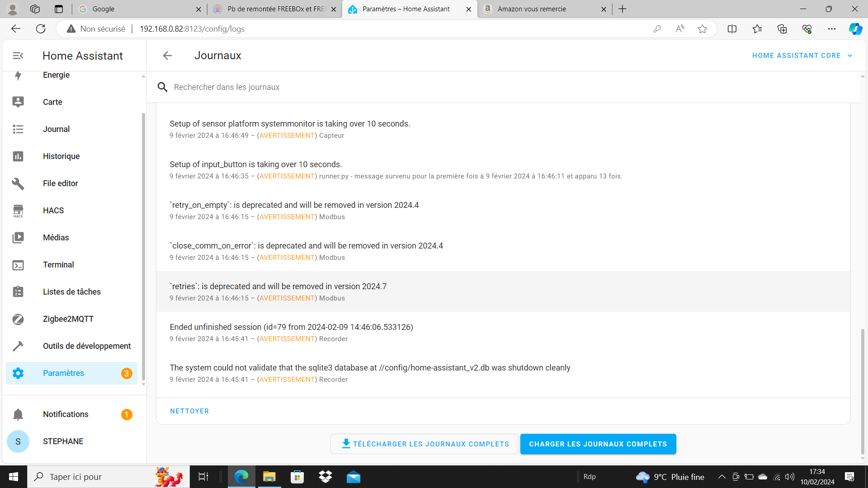Open Listes de tâches in sidebar

click(x=71, y=292)
